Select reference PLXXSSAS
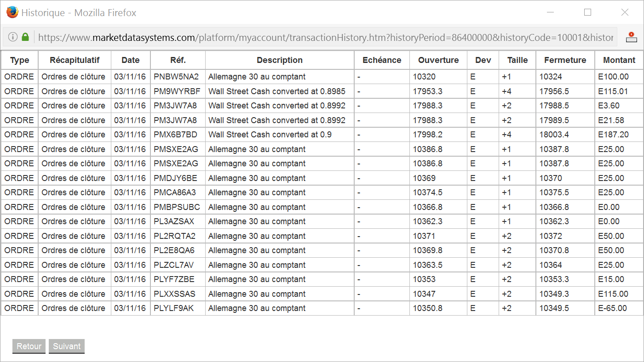 click(x=175, y=294)
